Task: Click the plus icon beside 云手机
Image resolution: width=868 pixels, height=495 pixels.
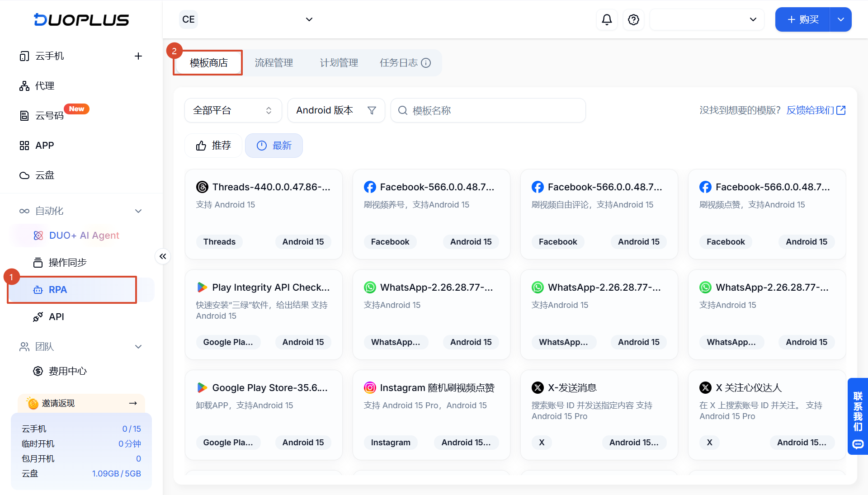Action: pyautogui.click(x=138, y=56)
